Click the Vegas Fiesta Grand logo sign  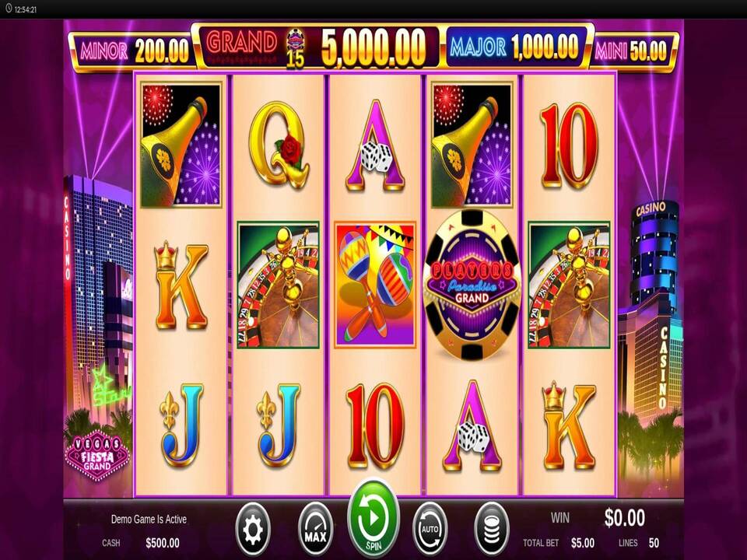(x=97, y=454)
